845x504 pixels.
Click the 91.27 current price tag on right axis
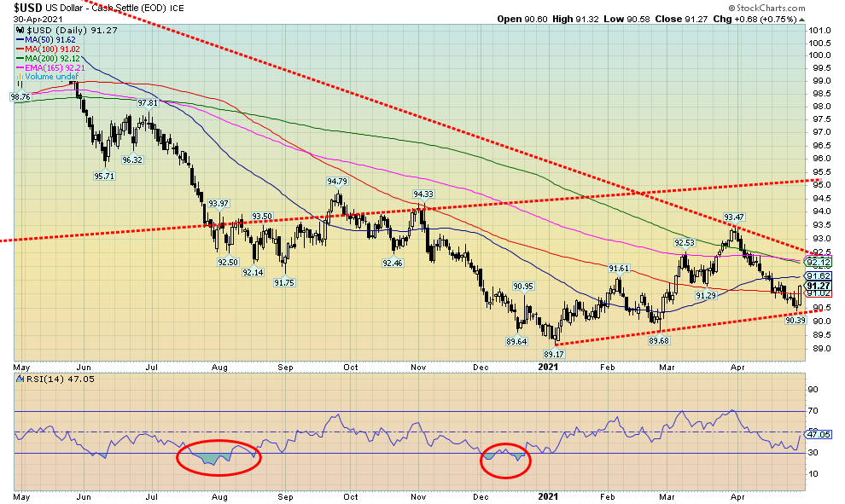[820, 286]
